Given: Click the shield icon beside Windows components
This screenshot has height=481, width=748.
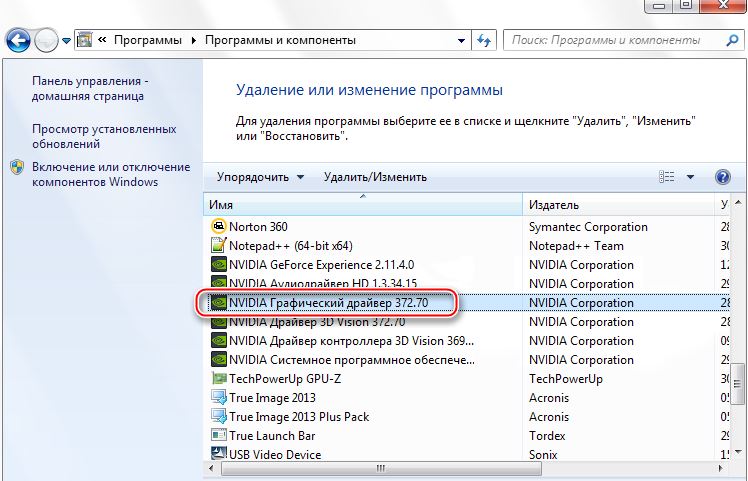Looking at the screenshot, I should point(17,167).
